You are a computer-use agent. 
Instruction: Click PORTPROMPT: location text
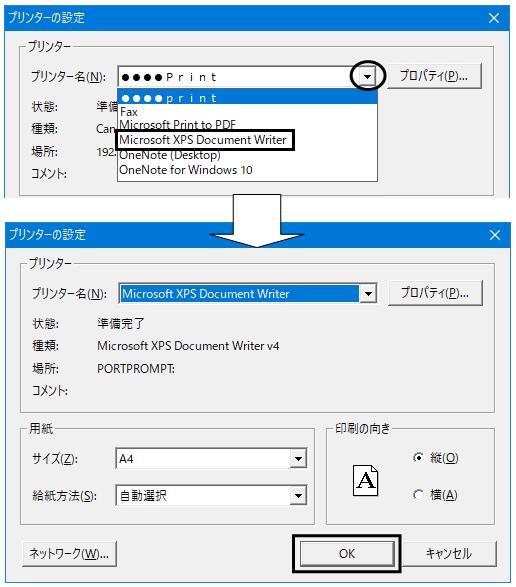point(136,369)
